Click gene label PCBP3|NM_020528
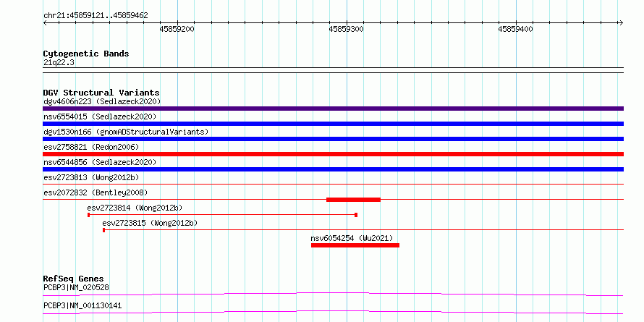Image resolution: width=644 pixels, height=322 pixels. (x=76, y=287)
